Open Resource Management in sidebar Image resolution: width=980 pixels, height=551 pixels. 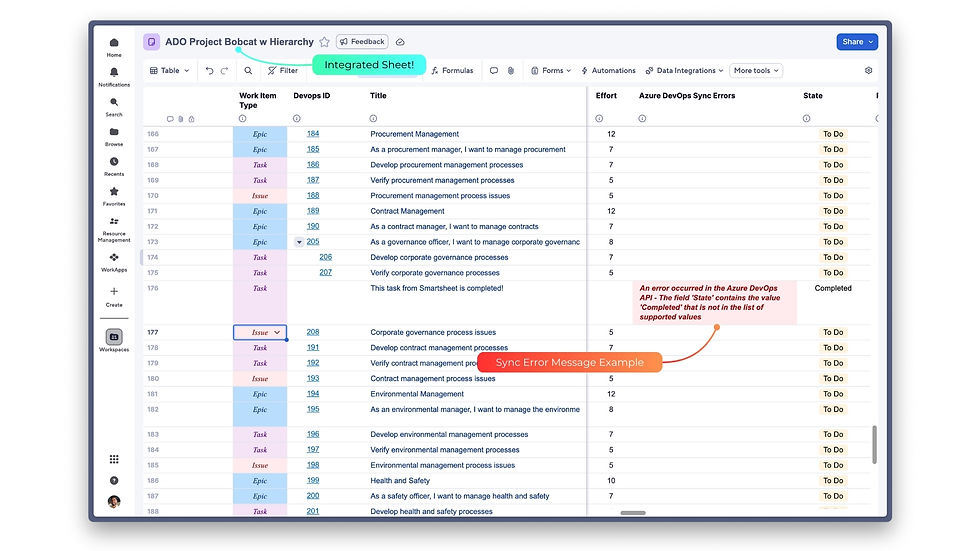tap(114, 229)
